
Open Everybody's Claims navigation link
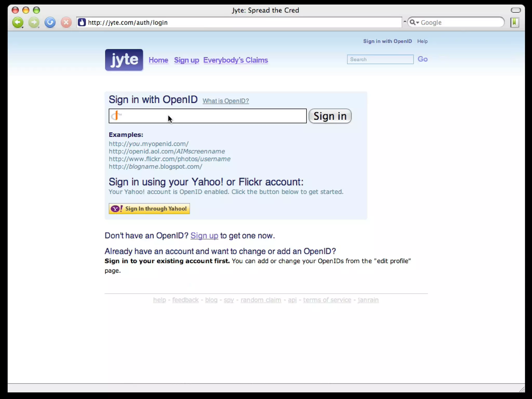point(236,60)
